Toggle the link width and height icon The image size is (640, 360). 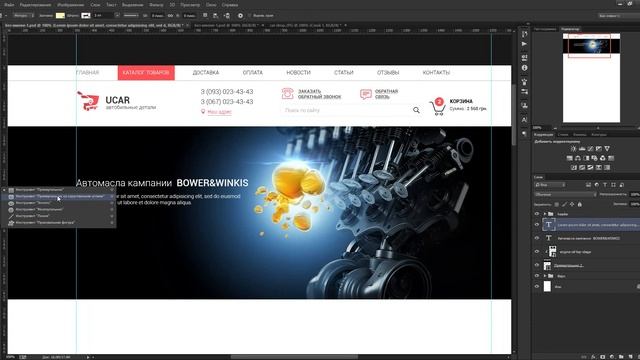(x=171, y=16)
